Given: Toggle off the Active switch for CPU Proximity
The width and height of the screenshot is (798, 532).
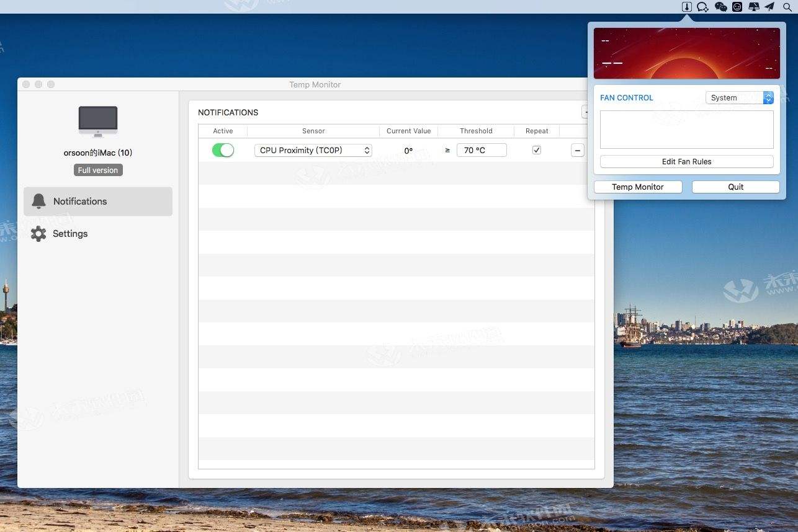Looking at the screenshot, I should tap(223, 150).
